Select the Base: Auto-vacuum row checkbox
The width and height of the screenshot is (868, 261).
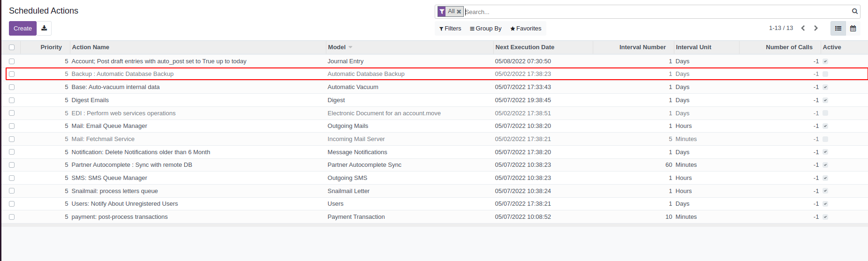click(12, 87)
